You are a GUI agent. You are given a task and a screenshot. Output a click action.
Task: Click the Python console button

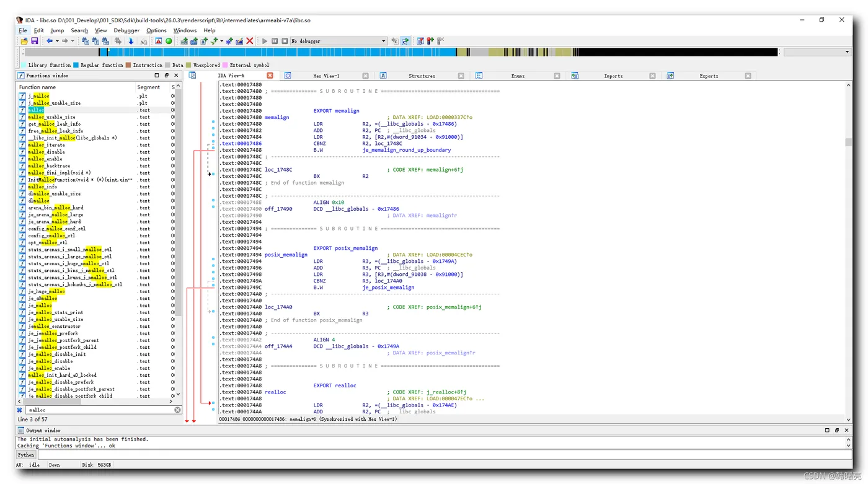pos(26,455)
